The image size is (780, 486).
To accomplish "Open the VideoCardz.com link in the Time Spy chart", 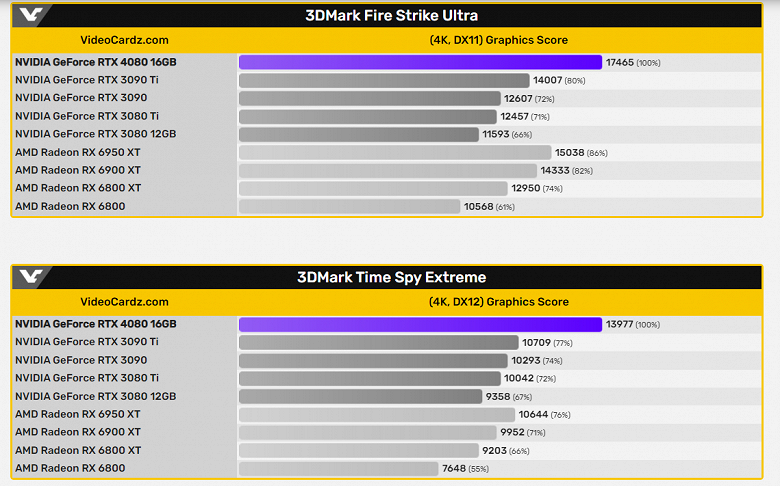I will pos(124,302).
